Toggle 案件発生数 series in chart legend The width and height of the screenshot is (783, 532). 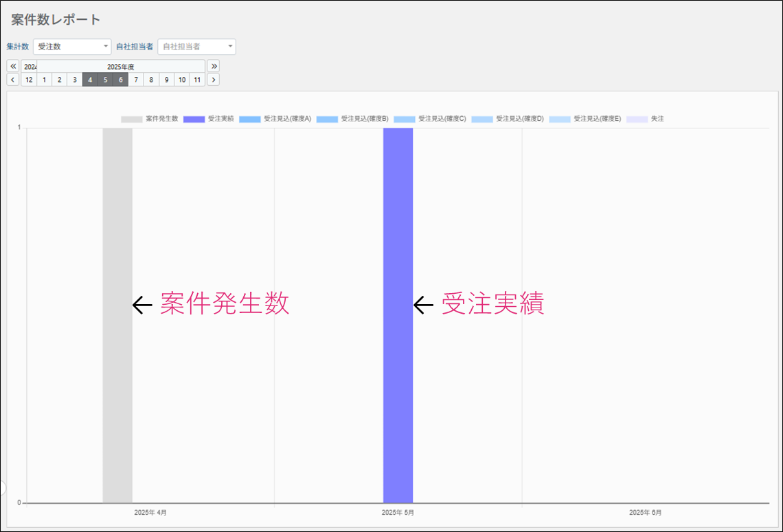pos(150,119)
